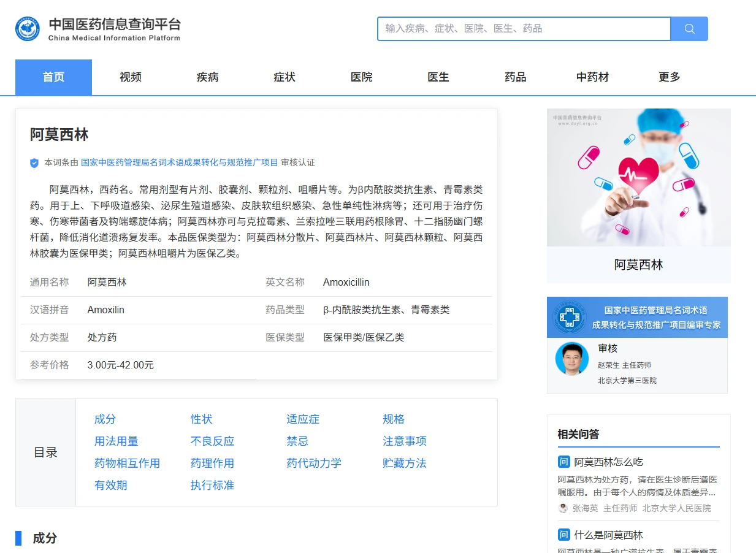756x553 pixels.
Task: Switch to the 药品 tab
Action: click(515, 77)
